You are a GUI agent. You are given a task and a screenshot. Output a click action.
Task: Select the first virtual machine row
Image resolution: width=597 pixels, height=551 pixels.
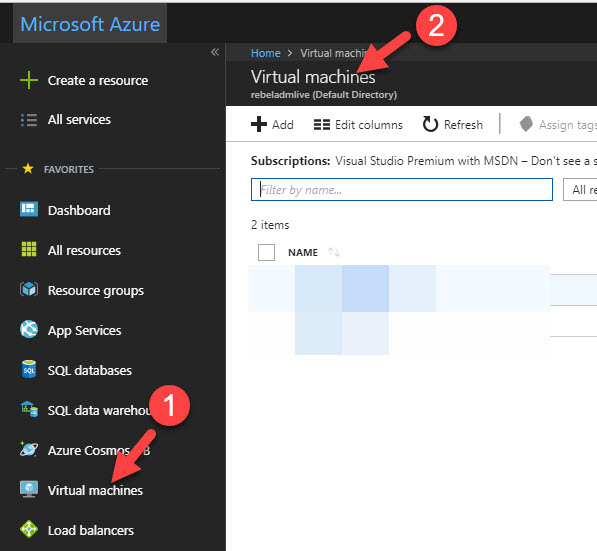point(422,289)
